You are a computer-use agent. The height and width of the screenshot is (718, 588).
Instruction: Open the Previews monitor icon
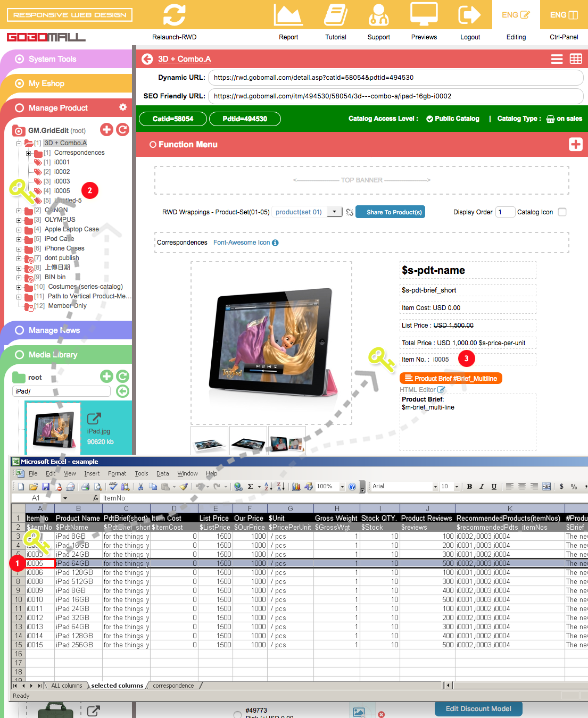[424, 15]
